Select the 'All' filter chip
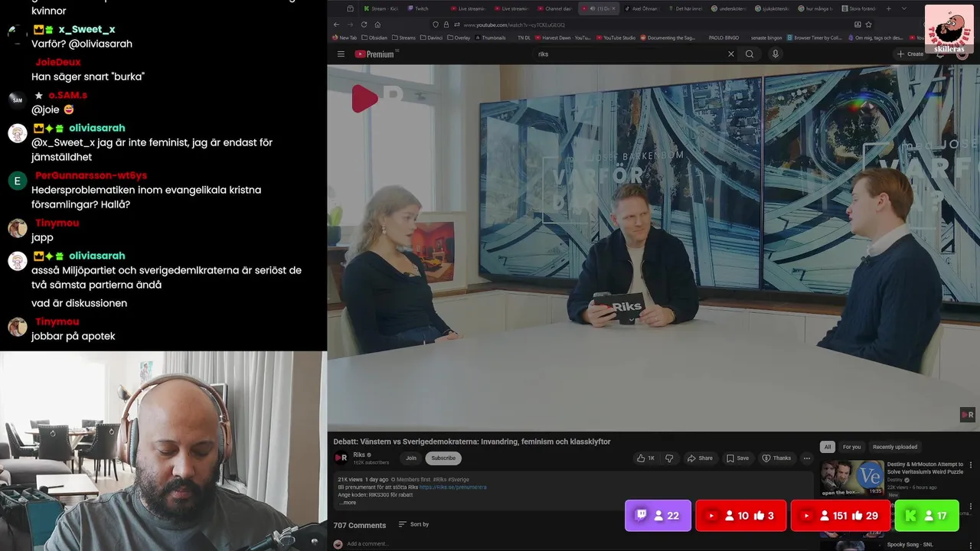Image resolution: width=980 pixels, height=551 pixels. pos(827,447)
